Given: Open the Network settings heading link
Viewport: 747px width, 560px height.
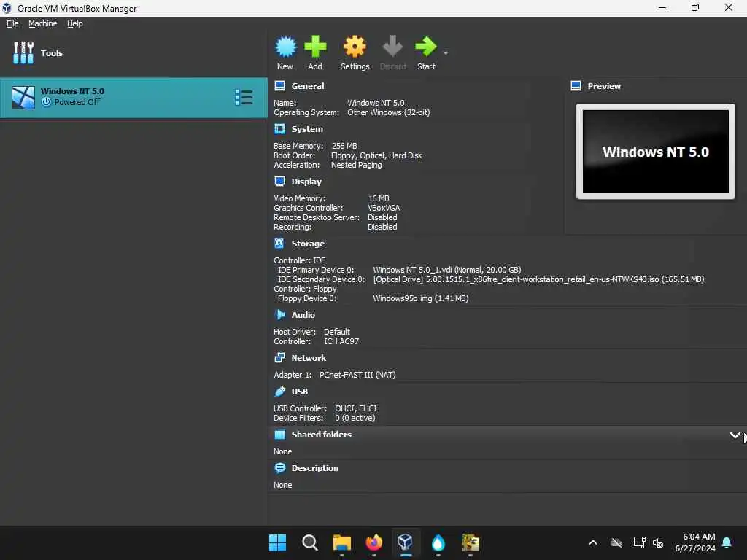Looking at the screenshot, I should (x=309, y=357).
